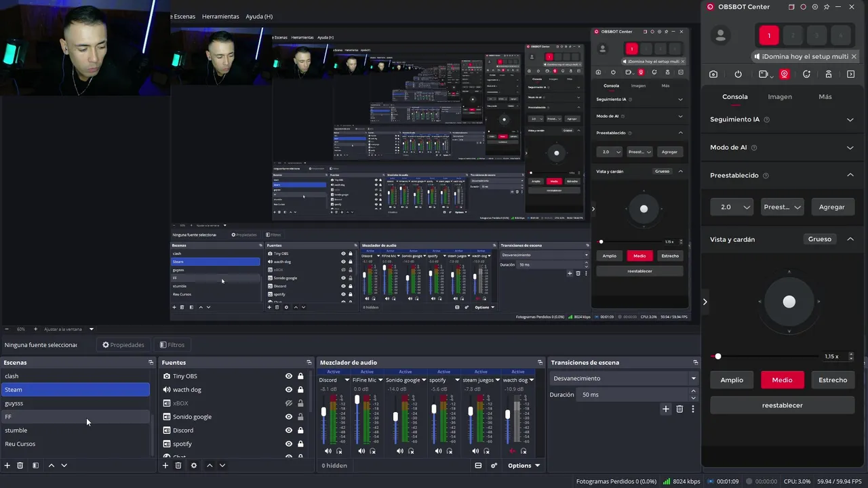Remove the transition with trash icon

(x=679, y=409)
